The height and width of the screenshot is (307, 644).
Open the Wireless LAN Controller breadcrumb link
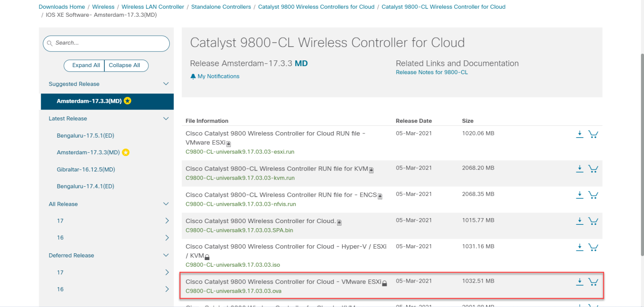coord(153,7)
